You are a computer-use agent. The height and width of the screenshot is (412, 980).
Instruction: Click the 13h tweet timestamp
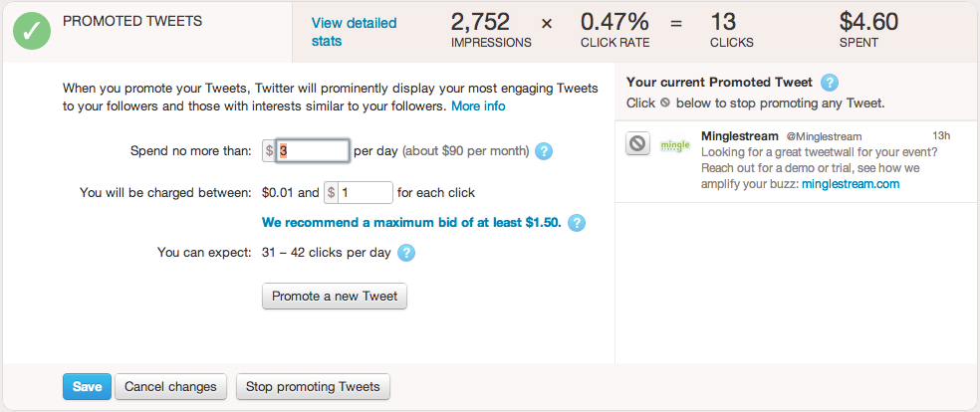[940, 135]
